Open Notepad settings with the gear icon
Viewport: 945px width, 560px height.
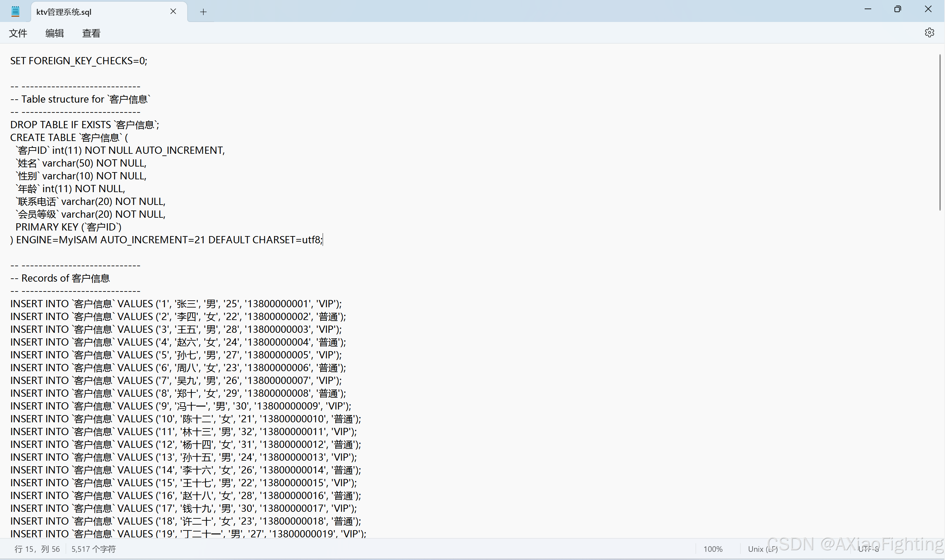pos(929,32)
